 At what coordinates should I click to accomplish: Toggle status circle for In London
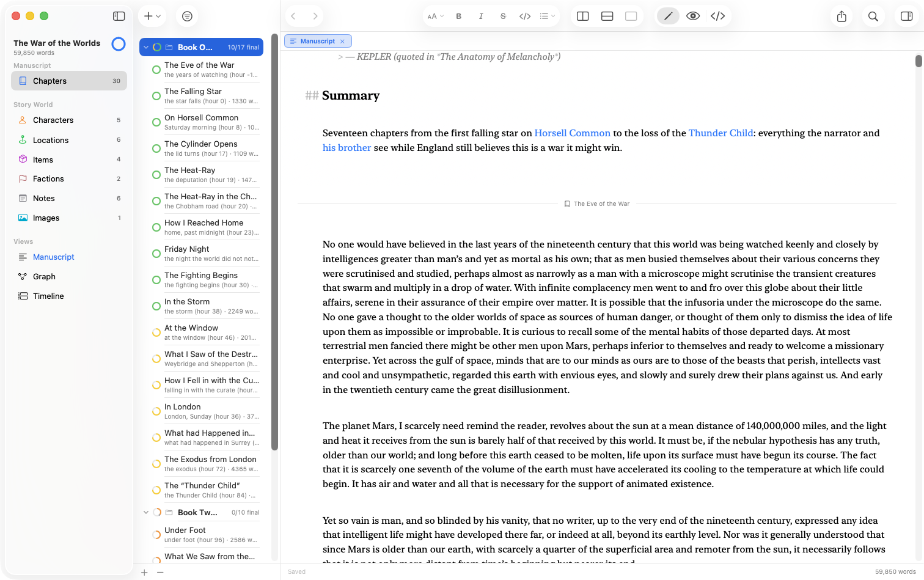coord(156,411)
